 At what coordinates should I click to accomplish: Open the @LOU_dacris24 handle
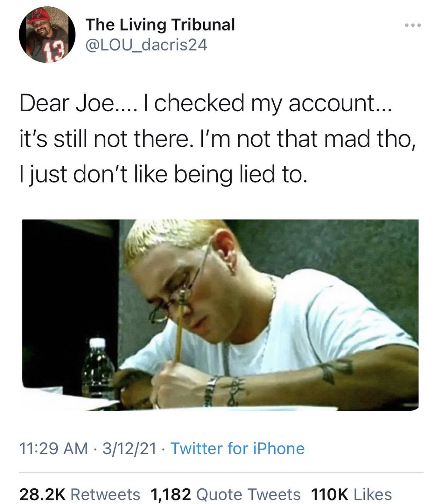[x=146, y=45]
